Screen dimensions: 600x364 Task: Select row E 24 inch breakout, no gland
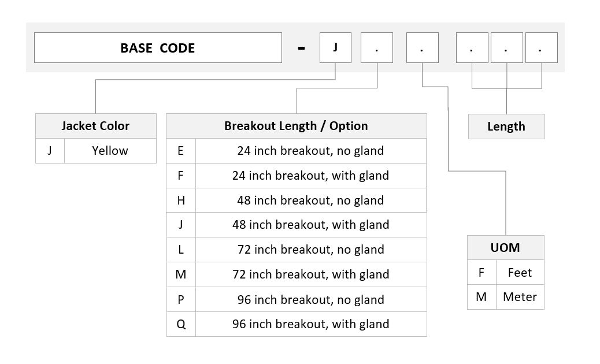coord(296,151)
